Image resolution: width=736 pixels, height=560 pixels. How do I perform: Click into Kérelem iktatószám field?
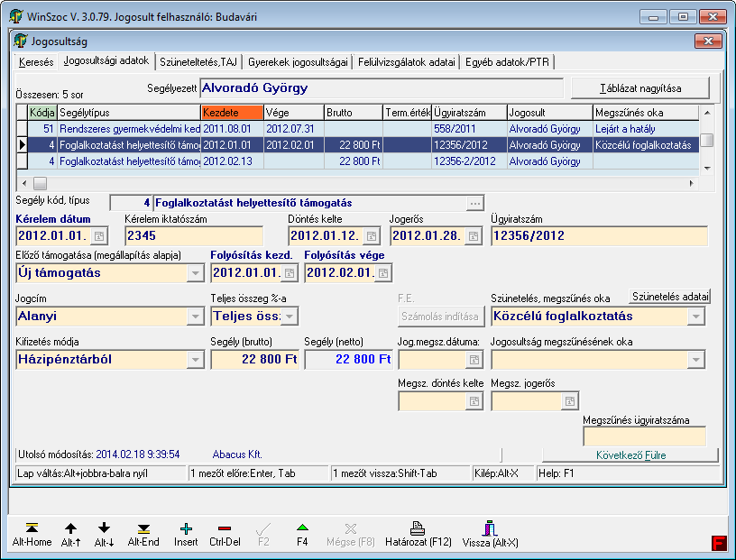click(x=194, y=236)
